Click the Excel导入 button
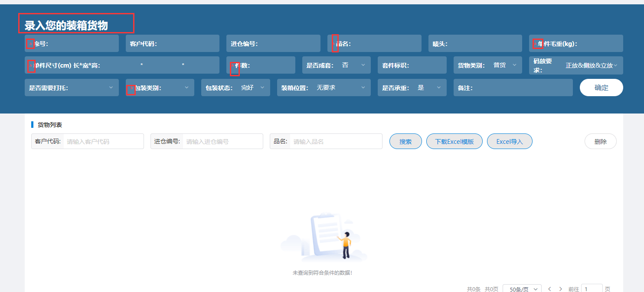 (x=509, y=142)
